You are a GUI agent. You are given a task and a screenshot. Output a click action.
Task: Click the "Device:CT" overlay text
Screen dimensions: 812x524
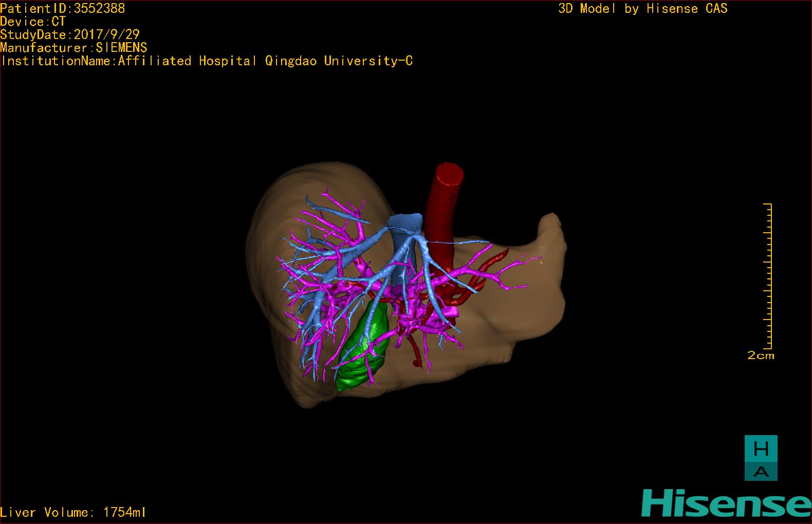[33, 22]
